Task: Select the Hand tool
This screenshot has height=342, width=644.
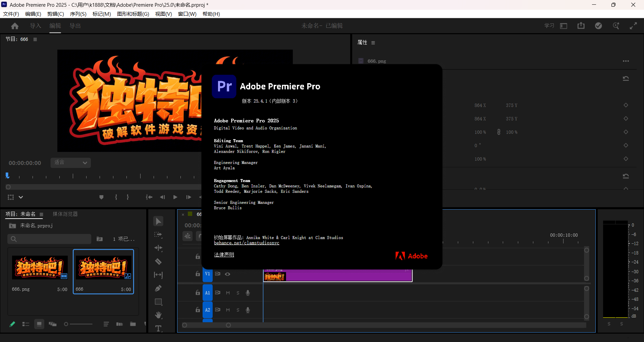Action: click(x=158, y=315)
